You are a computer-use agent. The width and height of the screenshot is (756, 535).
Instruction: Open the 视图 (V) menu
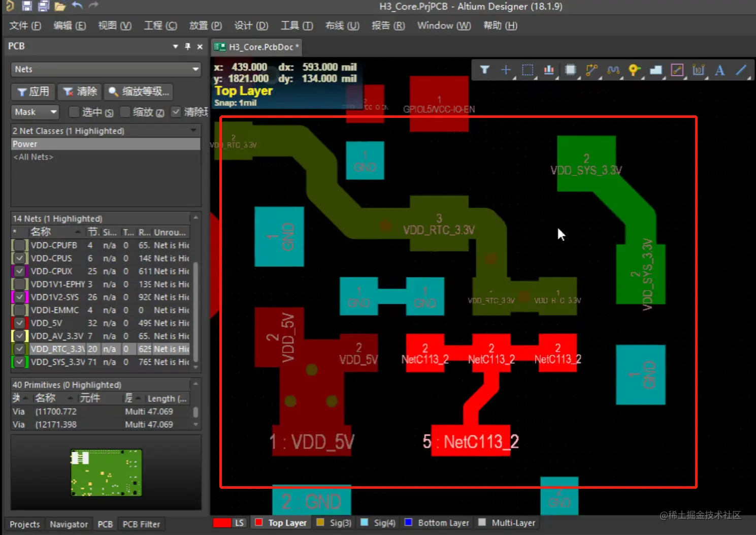pyautogui.click(x=115, y=25)
